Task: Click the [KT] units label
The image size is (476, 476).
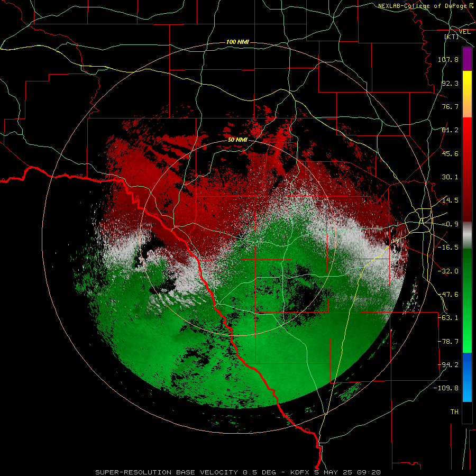Action: [451, 36]
